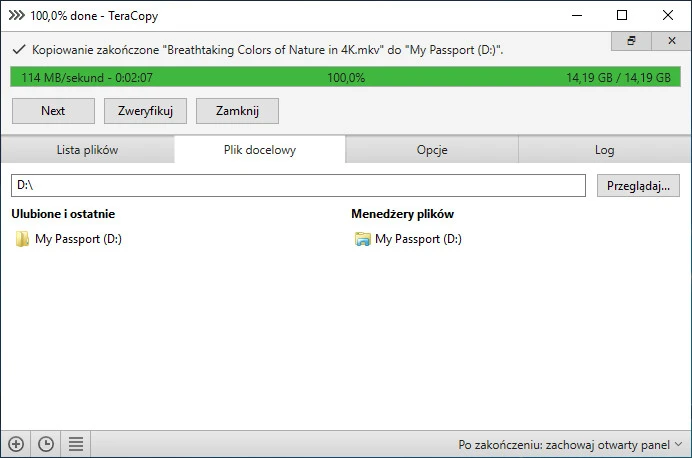The image size is (692, 458).
Task: Click the Zamknij button
Action: [x=237, y=111]
